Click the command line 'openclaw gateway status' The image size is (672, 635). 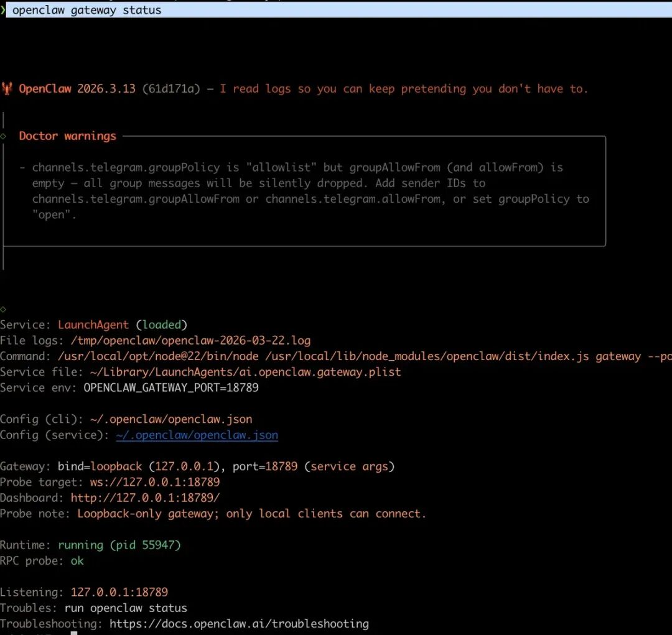[x=87, y=10]
